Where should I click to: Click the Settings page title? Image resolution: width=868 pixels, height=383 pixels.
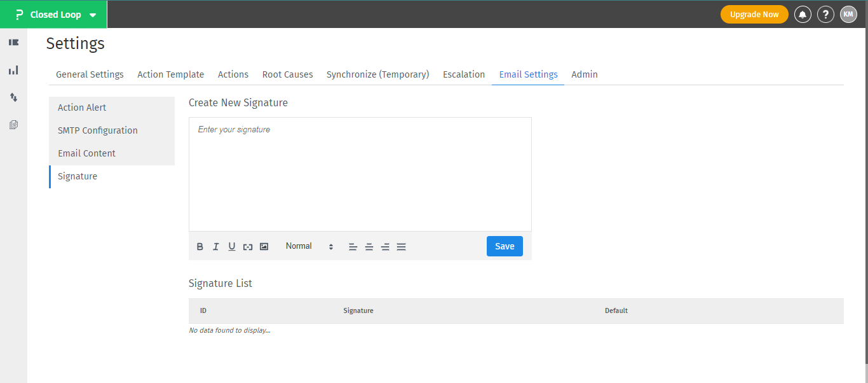[76, 43]
